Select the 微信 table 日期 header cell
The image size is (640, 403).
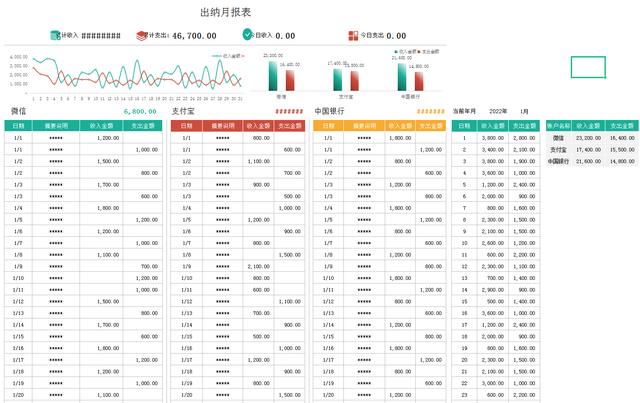pyautogui.click(x=18, y=126)
